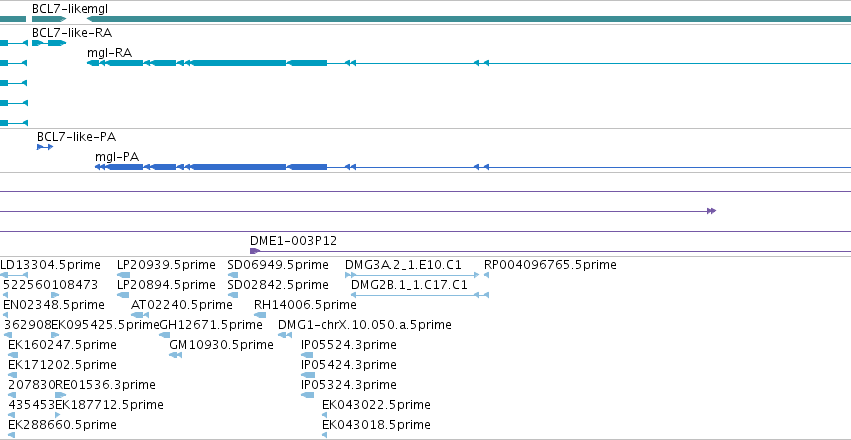
Task: Open the BCL7-like-RA transcript label
Action: point(72,33)
